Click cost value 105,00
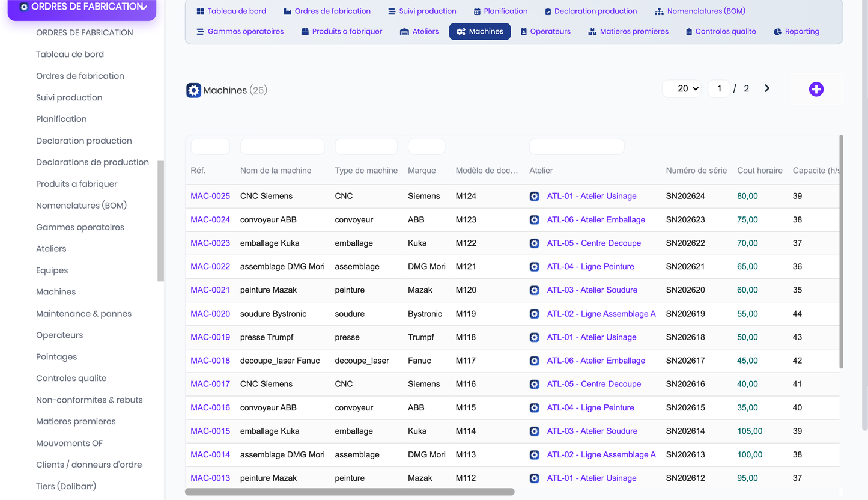This screenshot has width=868, height=500. [750, 431]
